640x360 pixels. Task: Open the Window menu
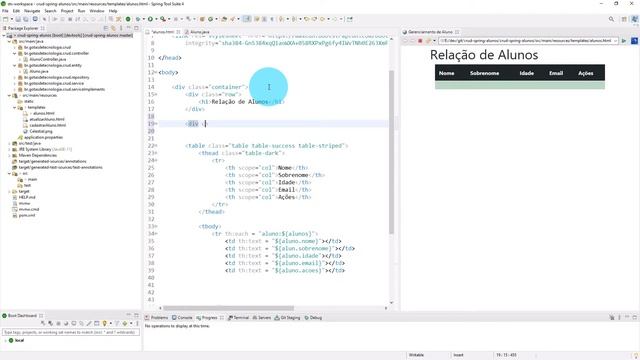(x=97, y=11)
